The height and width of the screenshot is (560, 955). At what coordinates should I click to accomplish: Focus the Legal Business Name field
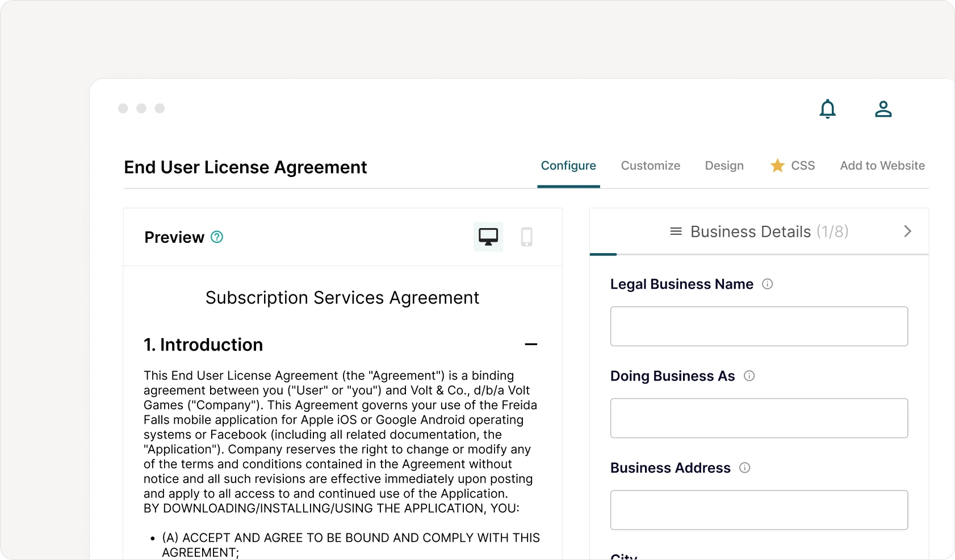pos(759,326)
